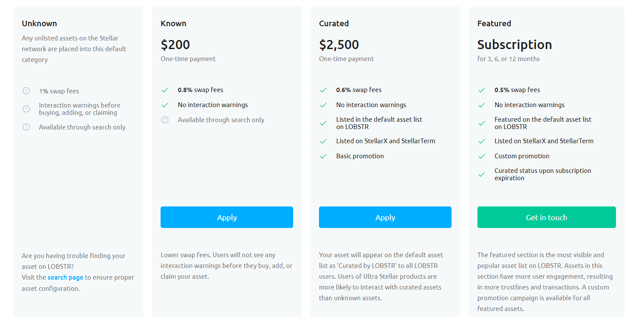Click warning icon in Unknown plan search-only row
This screenshot has width=644, height=317.
click(x=26, y=127)
